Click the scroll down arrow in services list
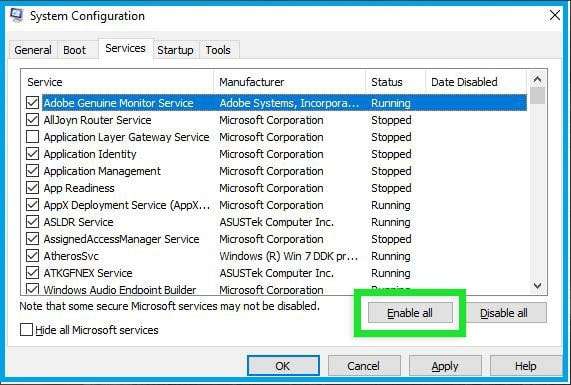Viewport: 571px width, 385px height. [537, 286]
